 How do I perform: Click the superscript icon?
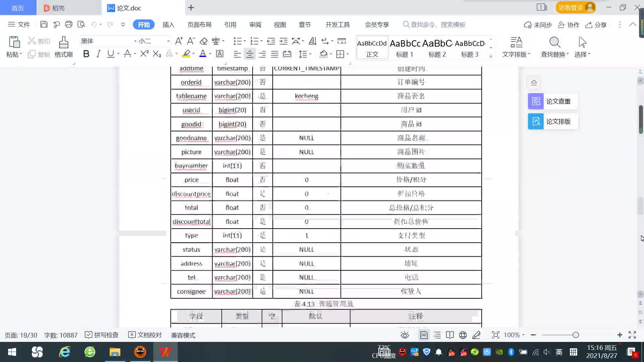click(x=144, y=54)
